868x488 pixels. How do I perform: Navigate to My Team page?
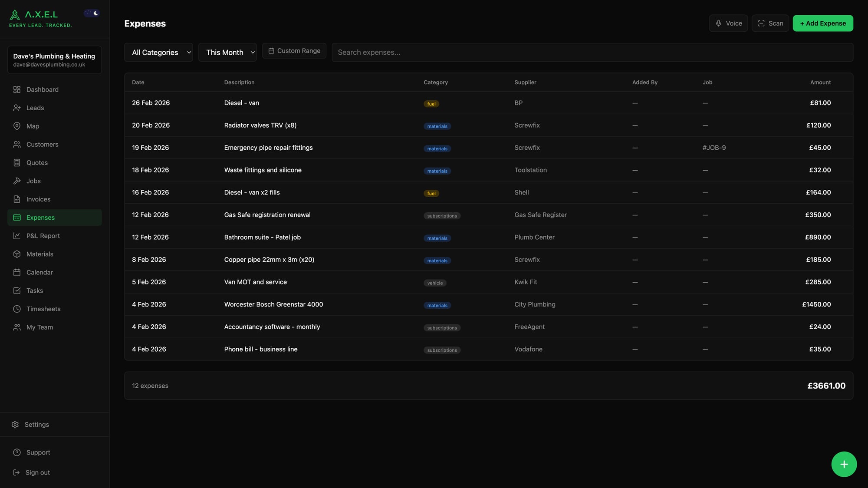[x=39, y=327]
